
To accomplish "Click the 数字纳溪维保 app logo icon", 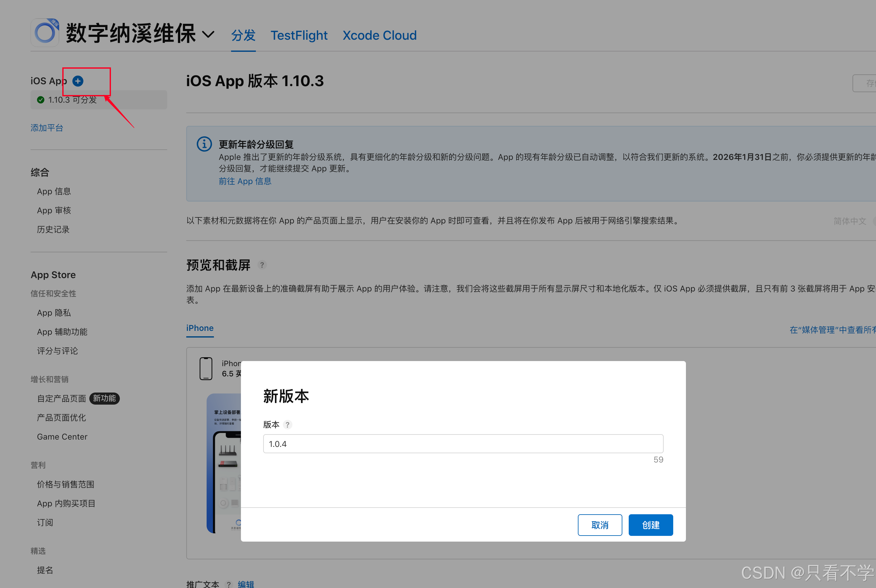I will (45, 33).
